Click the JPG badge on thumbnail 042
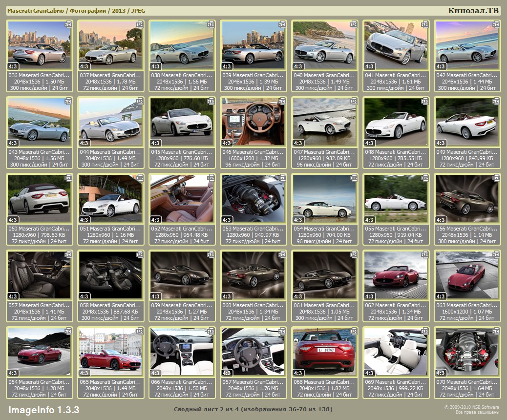 (x=496, y=24)
